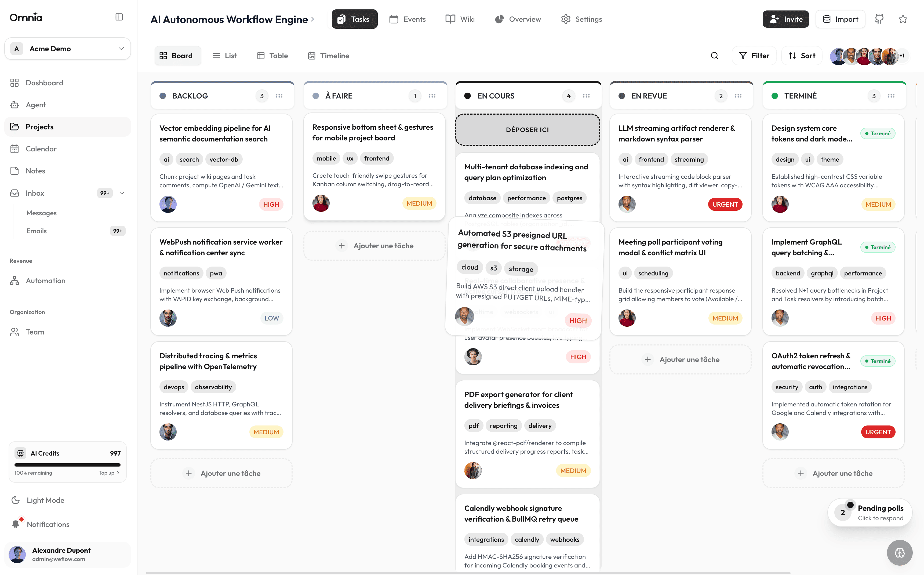The height and width of the screenshot is (575, 924).
Task: Open the Filter options
Action: [x=754, y=56]
